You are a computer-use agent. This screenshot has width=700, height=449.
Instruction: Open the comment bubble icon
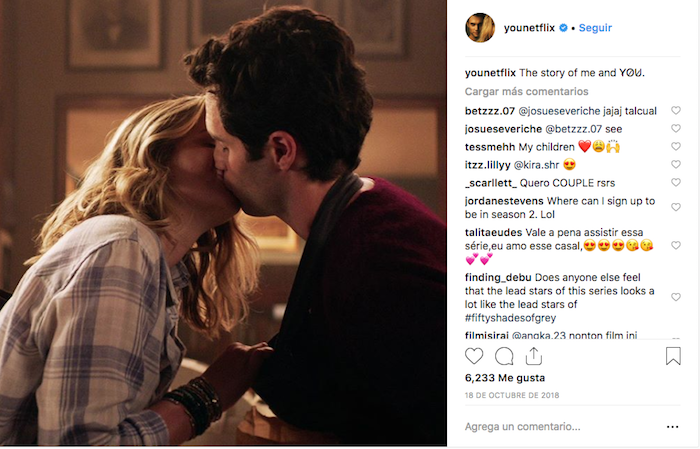[504, 356]
